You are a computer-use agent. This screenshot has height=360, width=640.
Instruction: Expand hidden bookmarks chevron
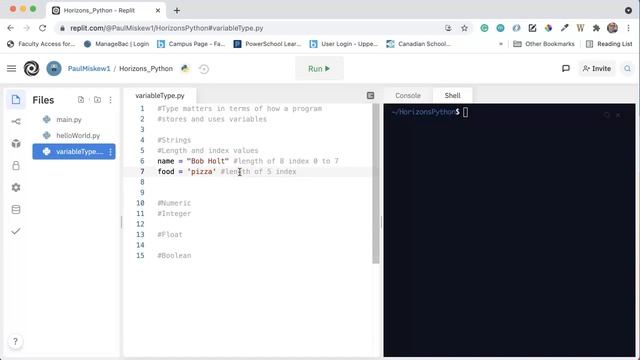click(x=501, y=44)
